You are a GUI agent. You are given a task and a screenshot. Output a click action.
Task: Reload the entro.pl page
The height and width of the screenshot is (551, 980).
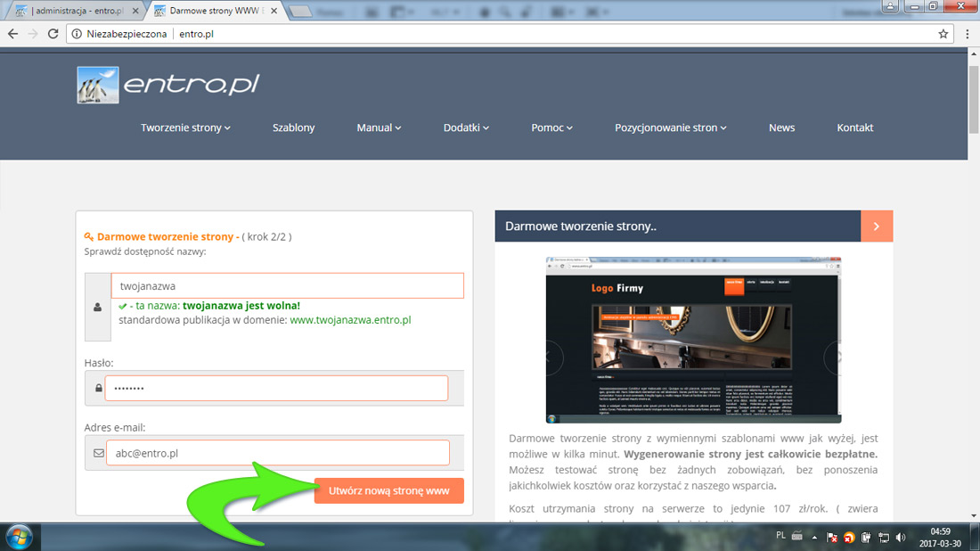click(53, 34)
